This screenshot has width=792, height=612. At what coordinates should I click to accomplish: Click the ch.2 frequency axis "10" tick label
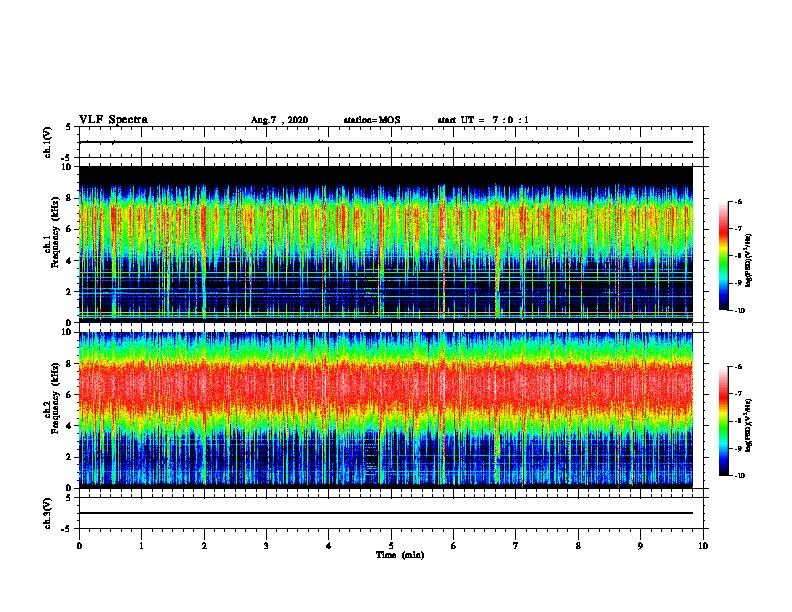68,332
